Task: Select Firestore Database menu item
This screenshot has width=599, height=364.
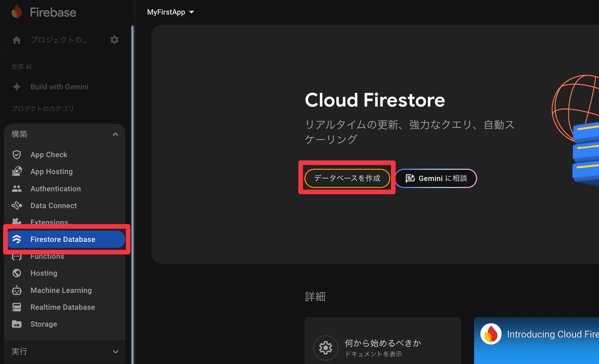Action: (66, 239)
